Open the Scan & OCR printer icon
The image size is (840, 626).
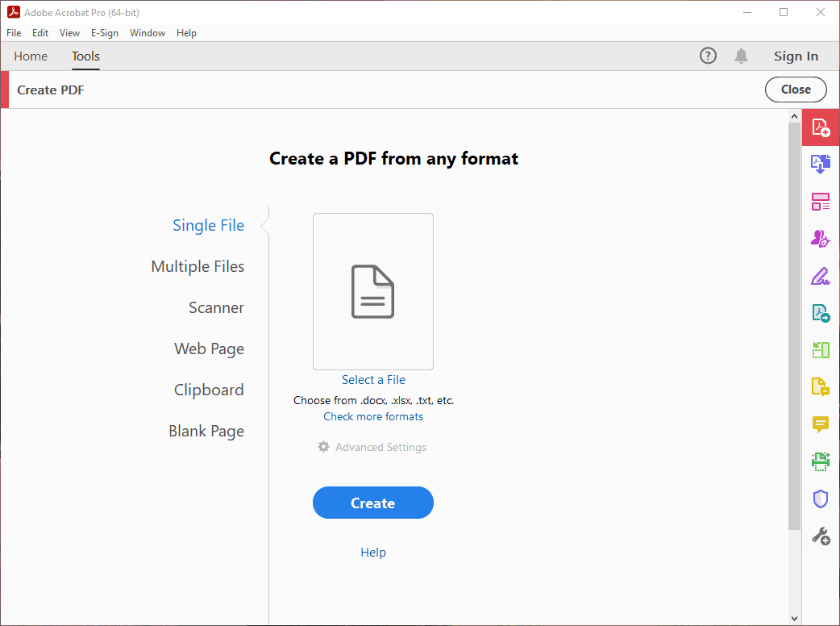pos(820,461)
